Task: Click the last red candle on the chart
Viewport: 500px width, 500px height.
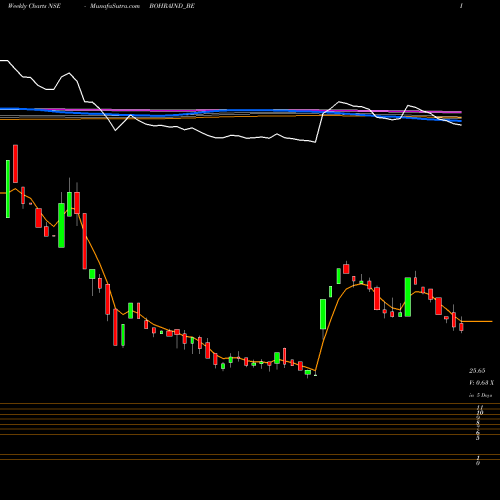Action: click(x=461, y=327)
